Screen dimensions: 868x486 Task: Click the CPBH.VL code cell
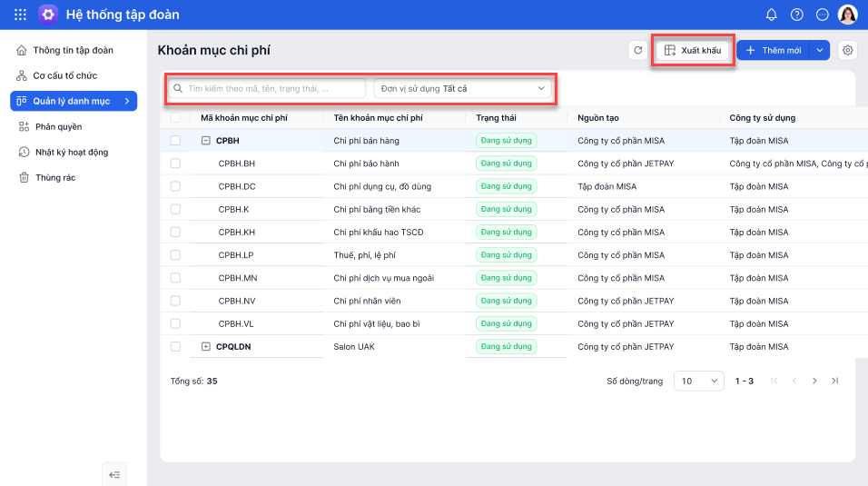tap(236, 323)
